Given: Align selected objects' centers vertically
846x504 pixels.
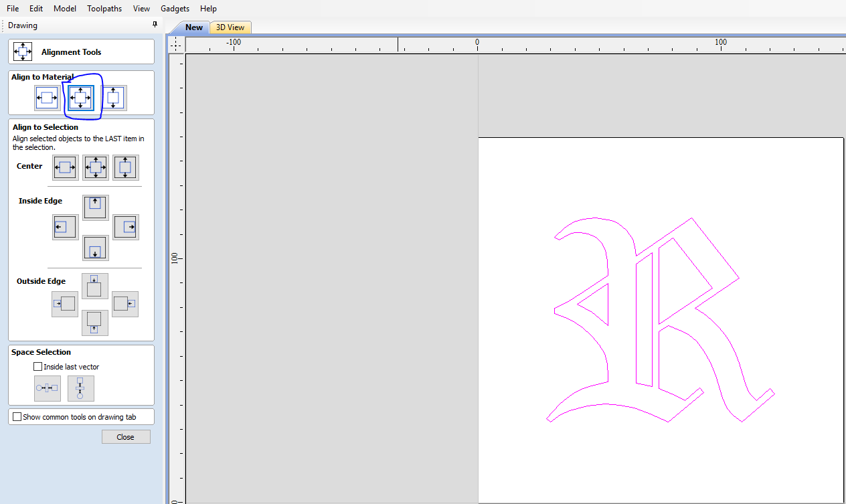Looking at the screenshot, I should coord(124,167).
